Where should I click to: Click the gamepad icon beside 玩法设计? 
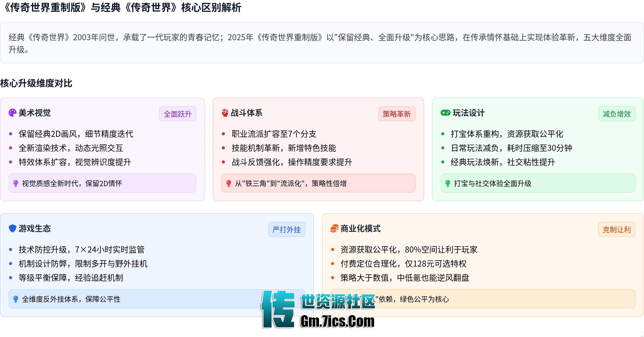(x=446, y=113)
